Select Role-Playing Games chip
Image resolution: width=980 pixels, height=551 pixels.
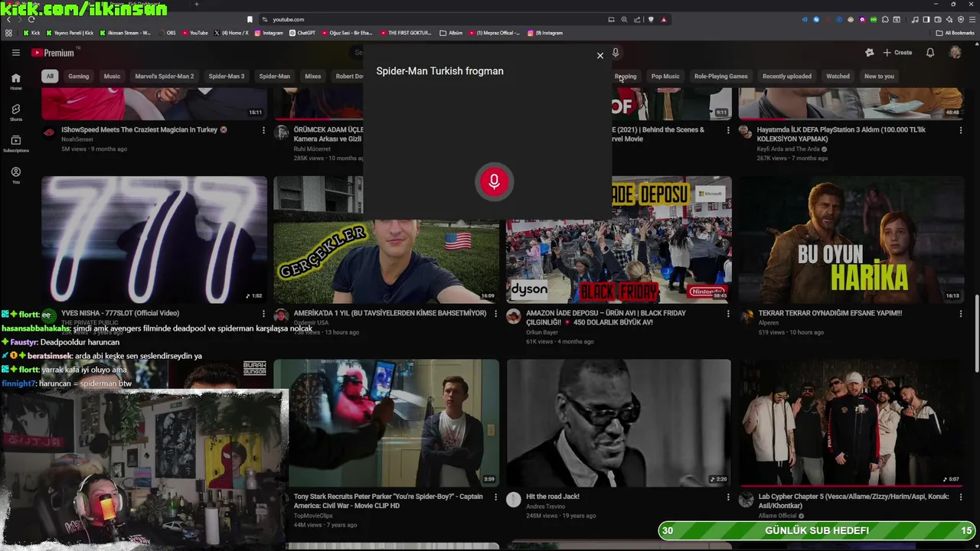coord(720,77)
